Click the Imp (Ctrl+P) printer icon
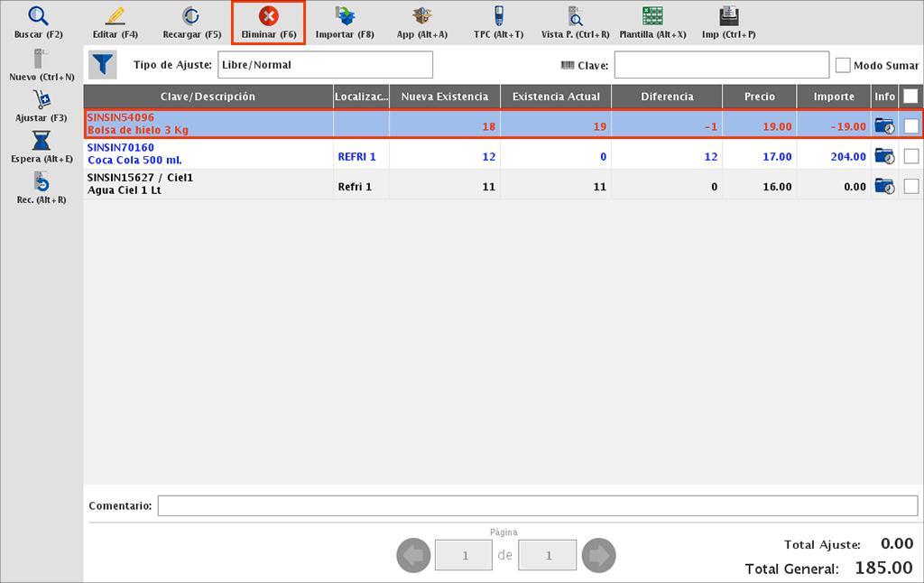 (728, 17)
